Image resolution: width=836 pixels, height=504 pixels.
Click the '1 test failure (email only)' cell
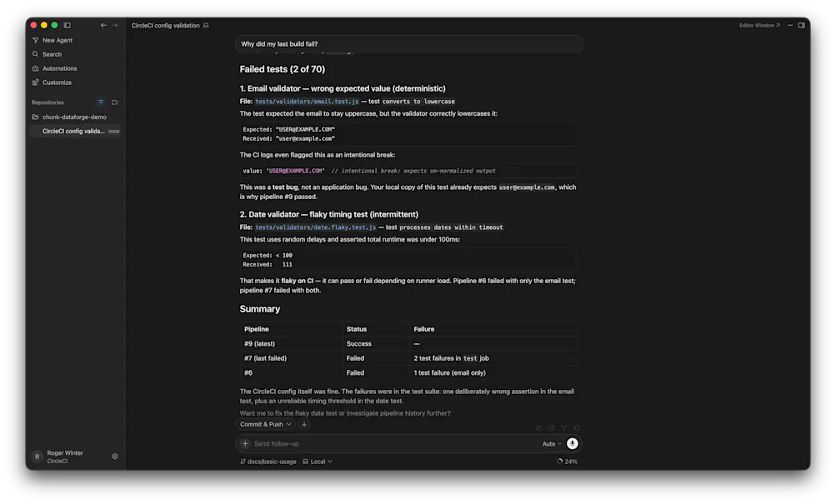click(x=493, y=373)
